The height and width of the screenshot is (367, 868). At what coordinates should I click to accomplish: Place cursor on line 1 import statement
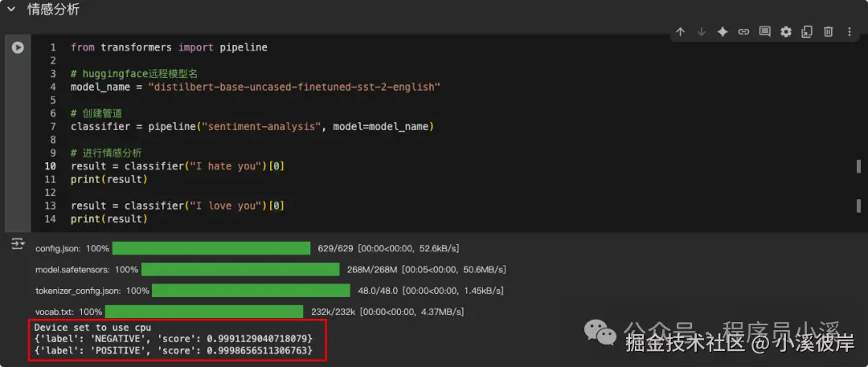point(169,47)
